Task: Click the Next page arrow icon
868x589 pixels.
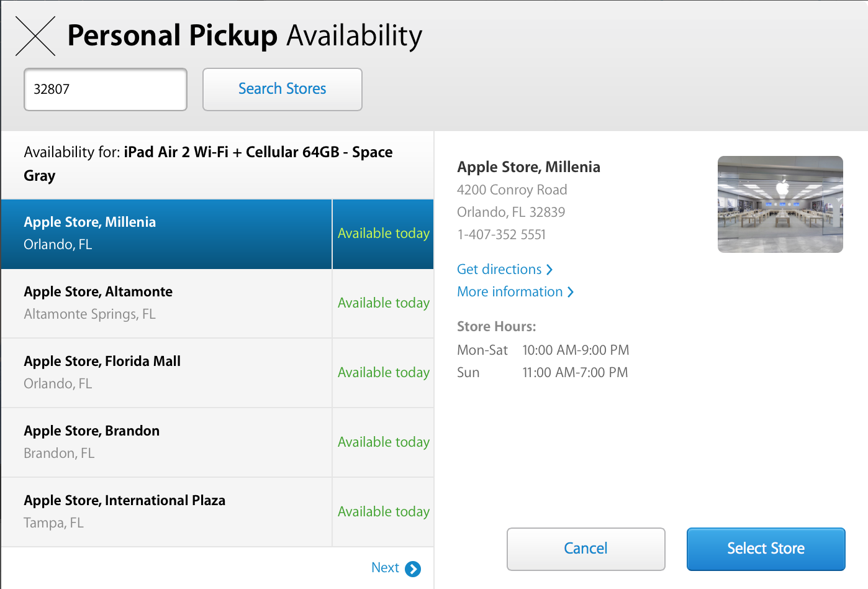Action: 413,568
